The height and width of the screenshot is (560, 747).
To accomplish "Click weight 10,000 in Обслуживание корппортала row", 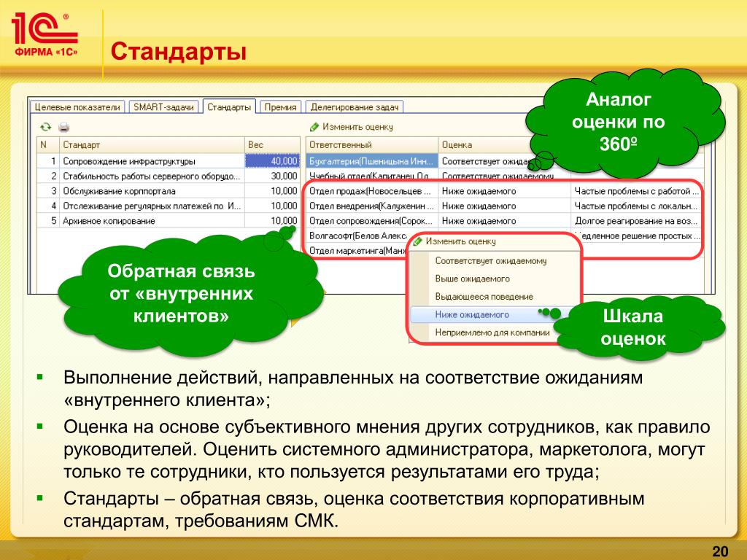I will point(273,191).
